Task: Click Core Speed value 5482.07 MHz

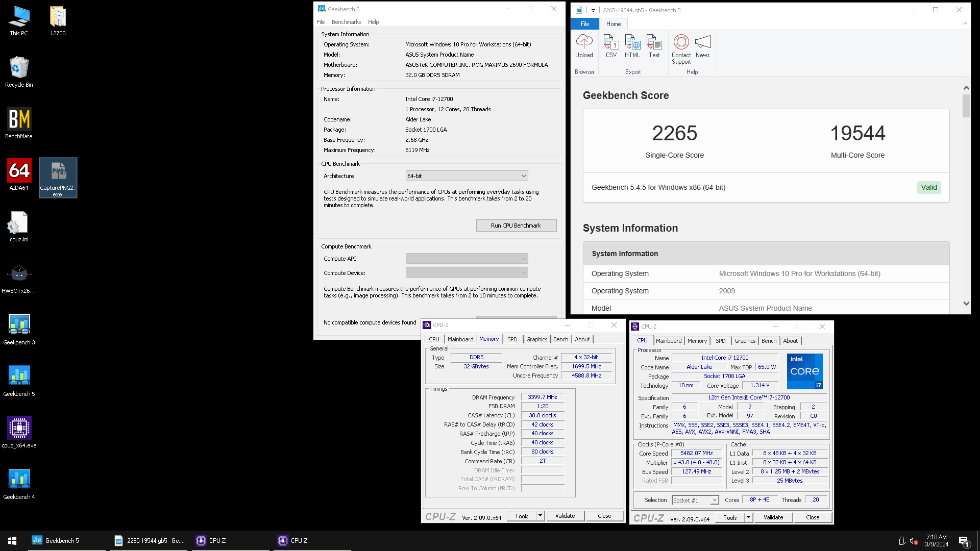Action: pos(696,453)
